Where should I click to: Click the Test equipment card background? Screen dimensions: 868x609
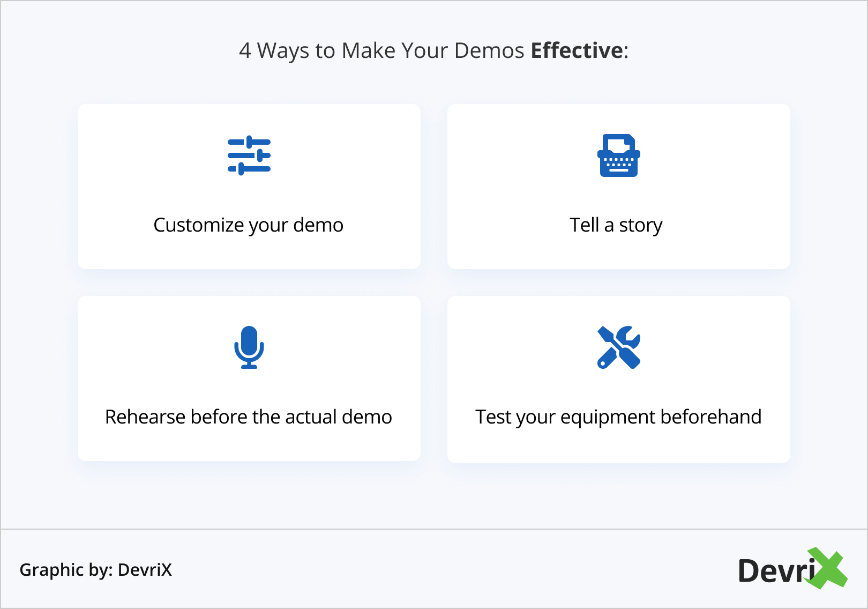click(x=619, y=380)
